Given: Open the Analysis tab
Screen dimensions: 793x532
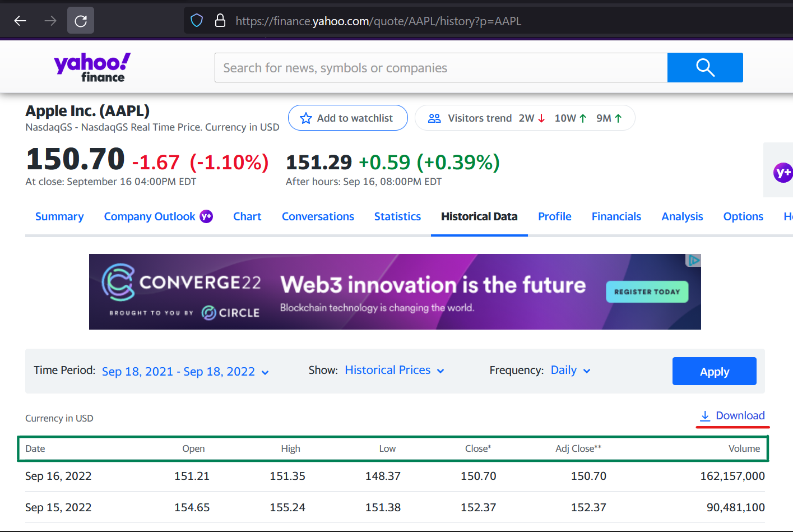Looking at the screenshot, I should pos(682,216).
